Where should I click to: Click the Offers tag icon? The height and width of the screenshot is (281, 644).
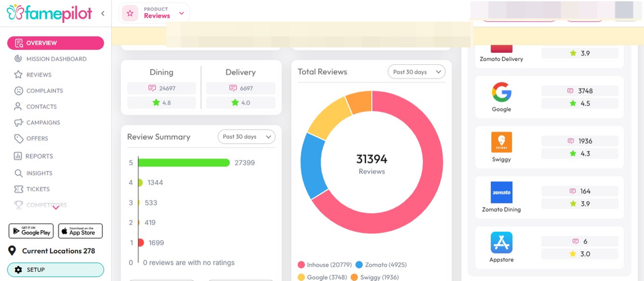click(x=18, y=138)
